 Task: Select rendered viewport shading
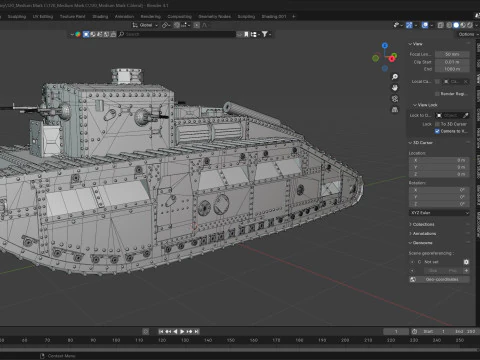(469, 25)
